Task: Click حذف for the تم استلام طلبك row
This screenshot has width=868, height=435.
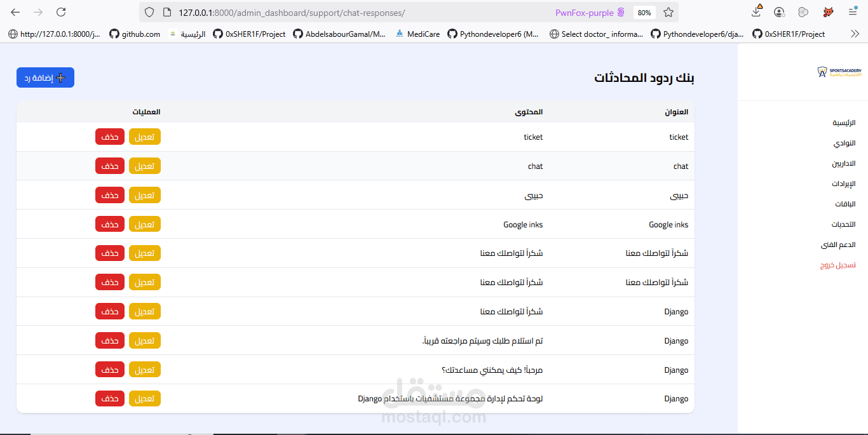Action: [110, 340]
